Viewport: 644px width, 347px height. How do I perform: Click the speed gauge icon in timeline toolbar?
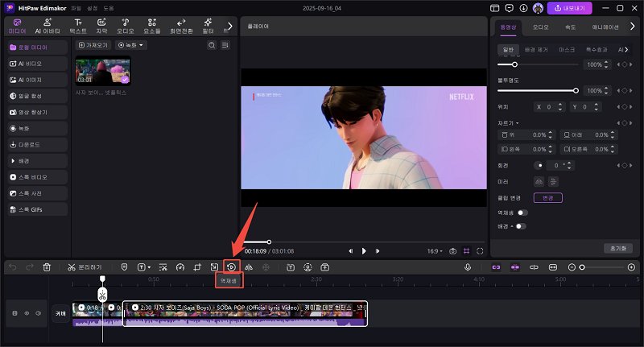point(180,267)
